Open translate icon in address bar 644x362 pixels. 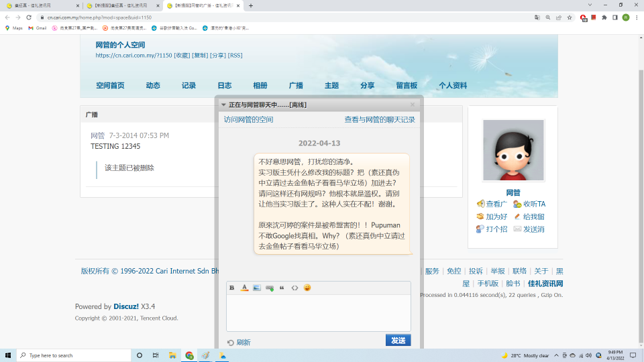[x=537, y=17]
